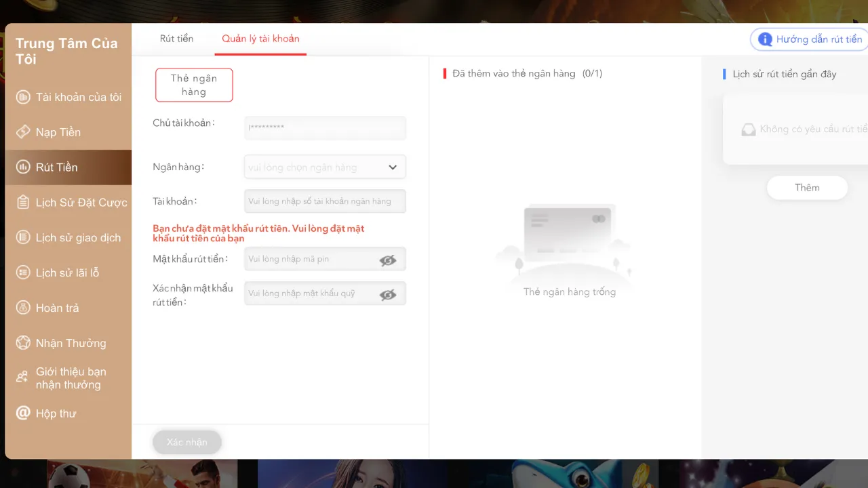This screenshot has width=868, height=488.
Task: Toggle visibility of Xác nhận mật khẩu field
Action: (388, 294)
